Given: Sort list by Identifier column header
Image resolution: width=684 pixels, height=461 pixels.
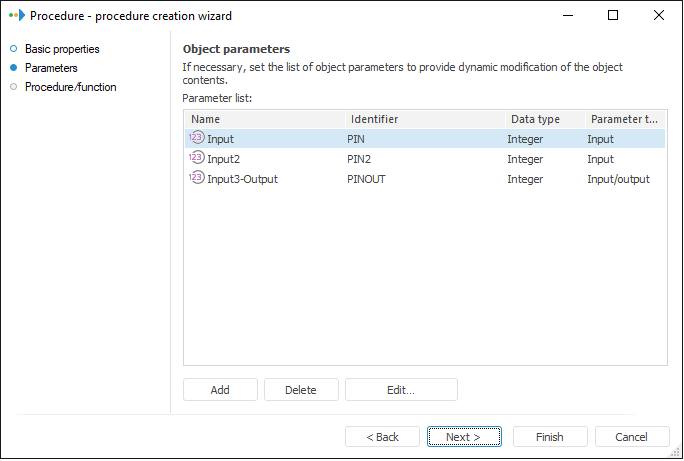Looking at the screenshot, I should (424, 119).
